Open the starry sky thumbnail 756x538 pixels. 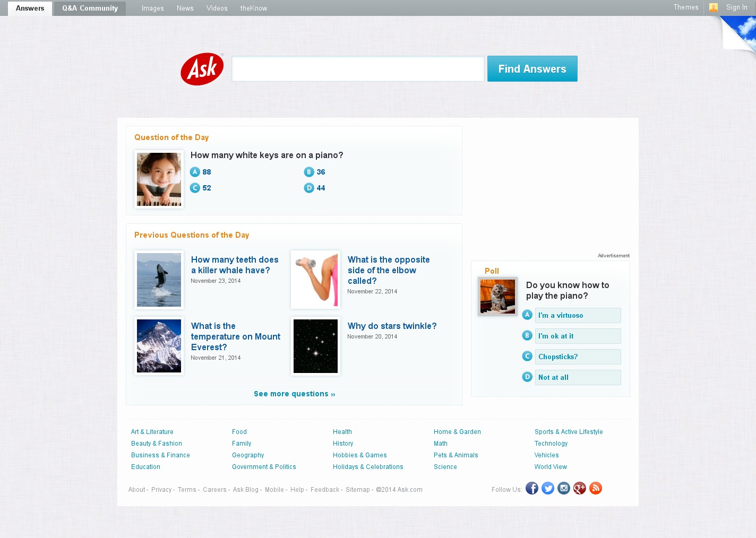tap(315, 346)
